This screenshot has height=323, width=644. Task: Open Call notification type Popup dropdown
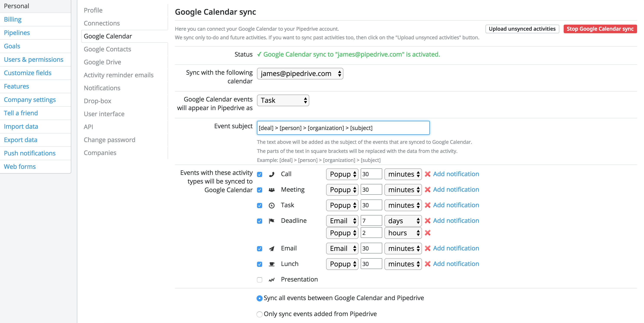342,174
